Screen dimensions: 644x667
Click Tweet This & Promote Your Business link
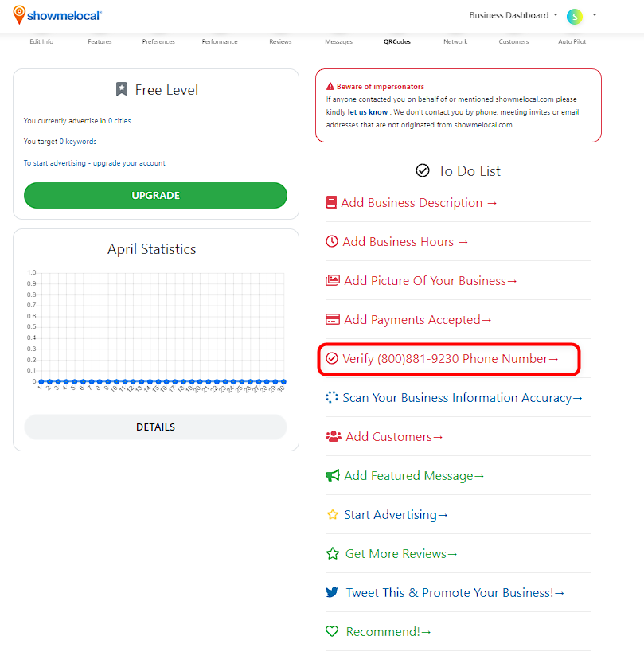[455, 592]
